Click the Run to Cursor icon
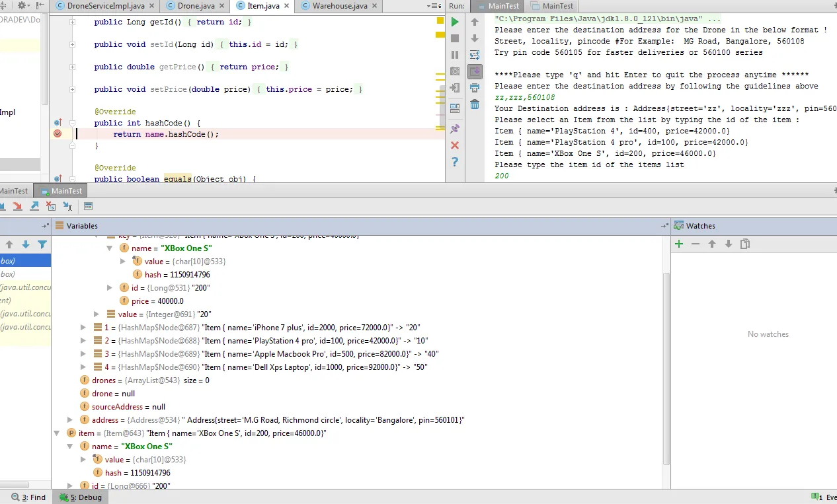Image resolution: width=837 pixels, height=504 pixels. pyautogui.click(x=67, y=207)
